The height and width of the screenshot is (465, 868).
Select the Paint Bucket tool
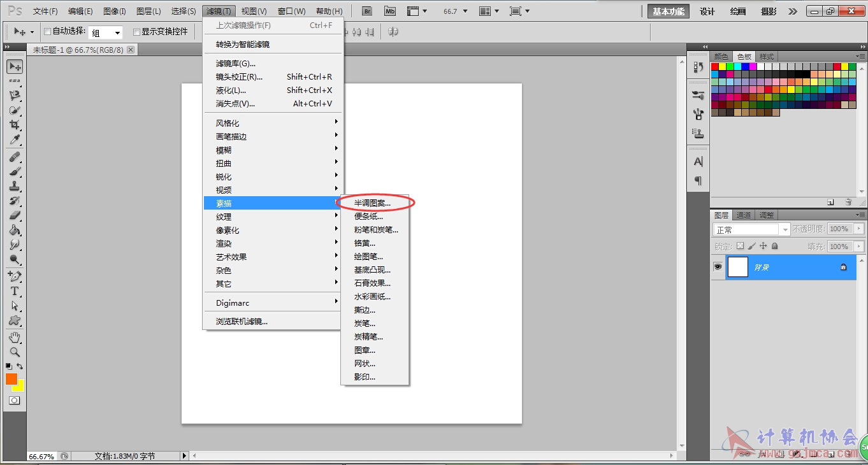(15, 230)
